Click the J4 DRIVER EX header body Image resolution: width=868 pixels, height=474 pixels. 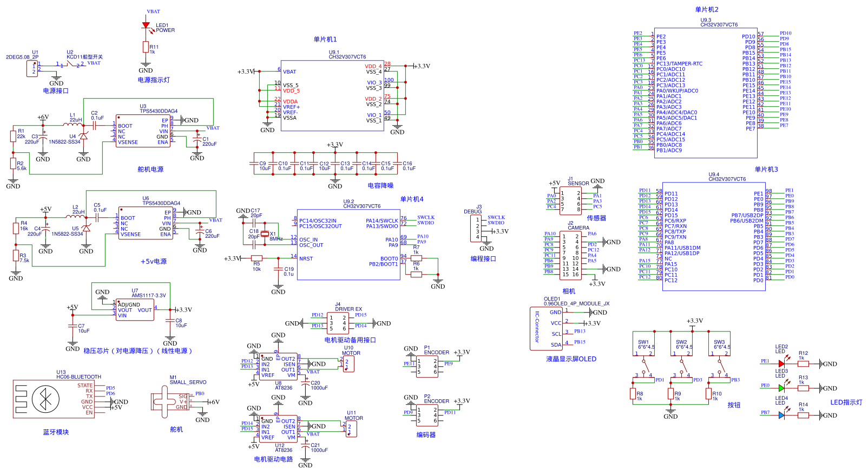[x=338, y=323]
